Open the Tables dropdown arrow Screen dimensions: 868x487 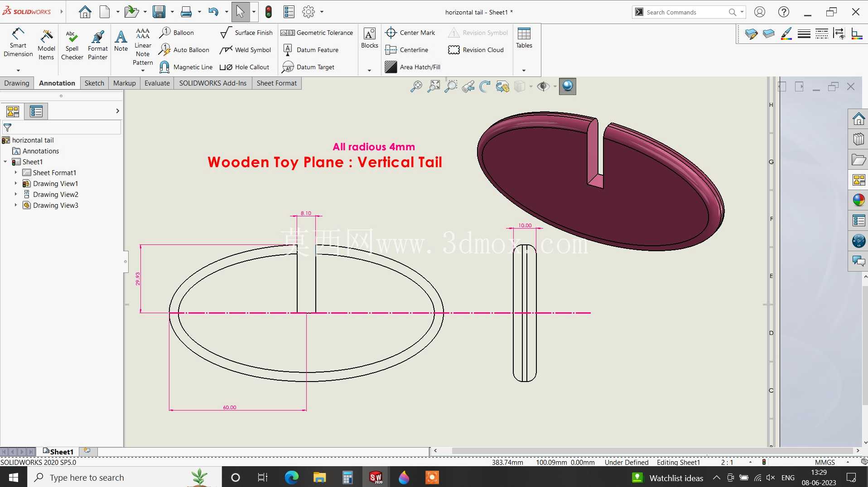[x=524, y=71]
